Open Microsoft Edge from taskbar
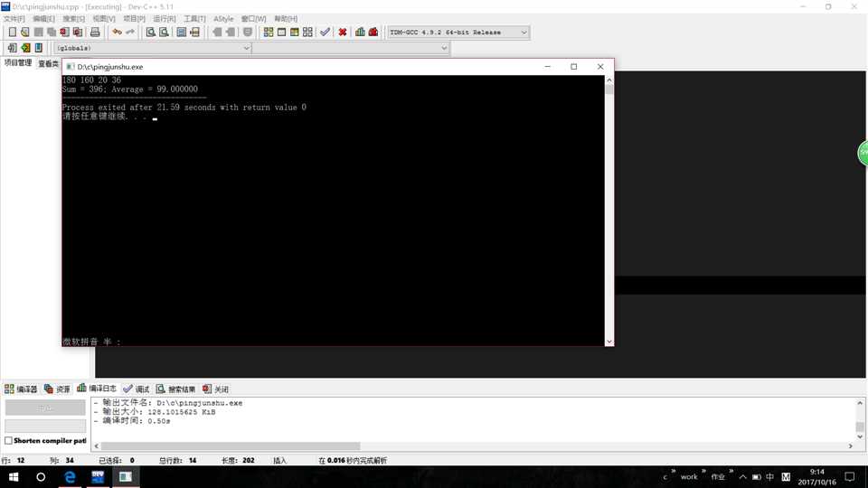Viewport: 868px width, 488px height. [x=70, y=476]
